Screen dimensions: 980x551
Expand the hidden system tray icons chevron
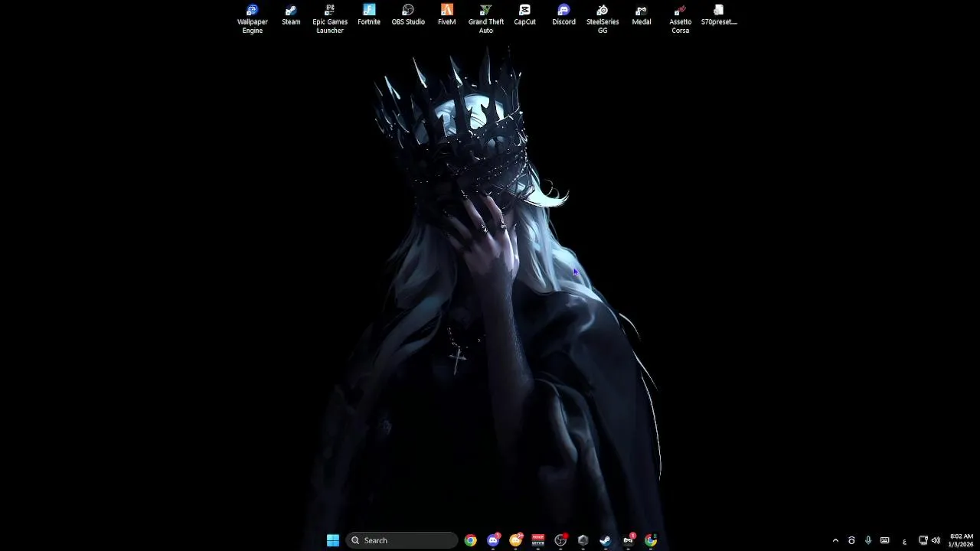point(835,540)
